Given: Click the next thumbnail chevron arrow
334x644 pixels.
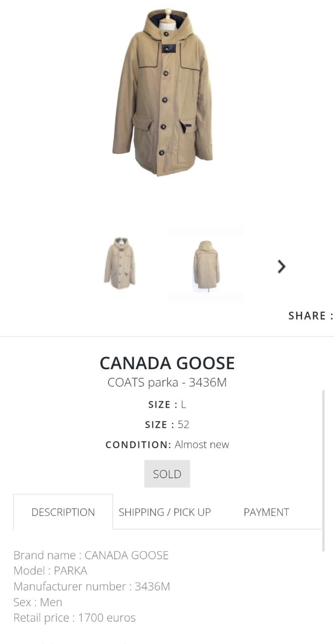Looking at the screenshot, I should (x=281, y=267).
